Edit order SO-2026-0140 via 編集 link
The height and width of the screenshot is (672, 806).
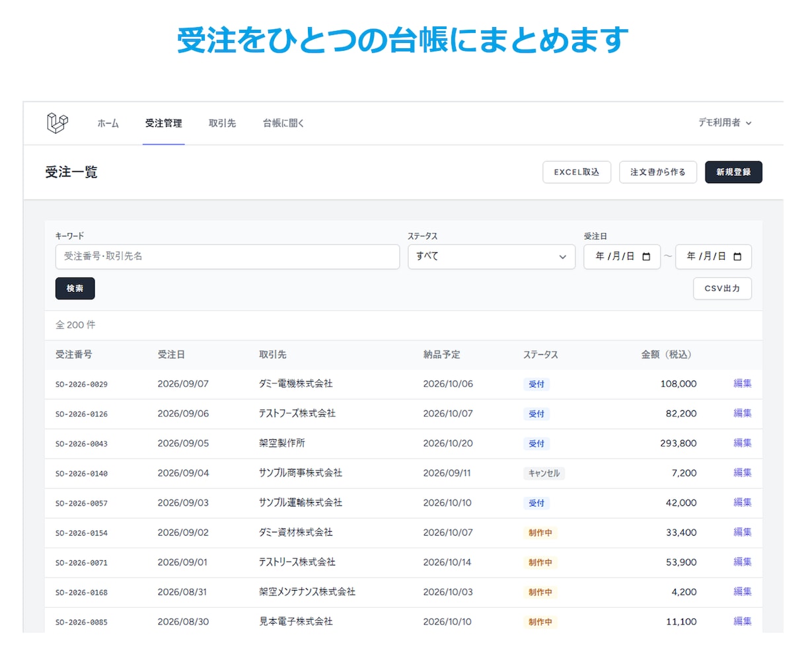coord(743,472)
